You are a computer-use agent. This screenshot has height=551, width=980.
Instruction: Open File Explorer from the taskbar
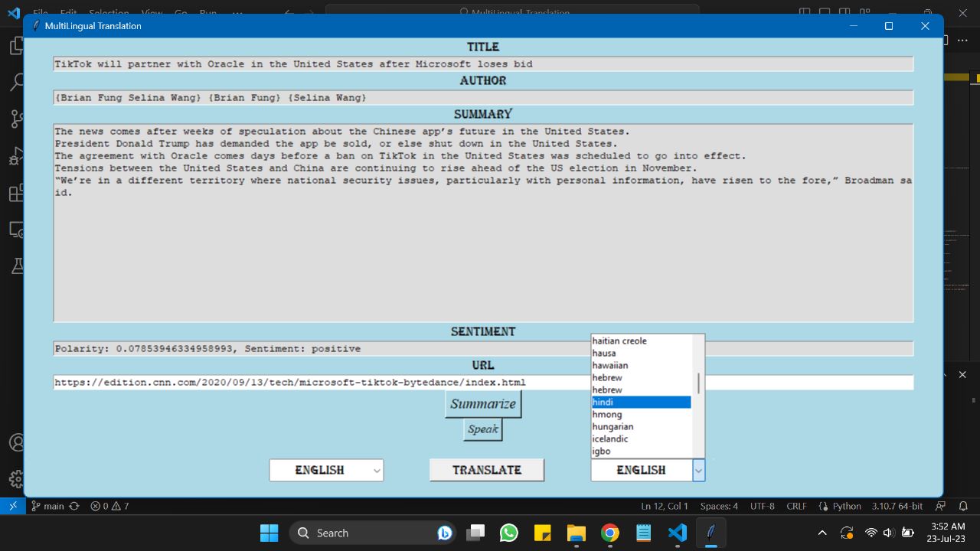point(576,533)
